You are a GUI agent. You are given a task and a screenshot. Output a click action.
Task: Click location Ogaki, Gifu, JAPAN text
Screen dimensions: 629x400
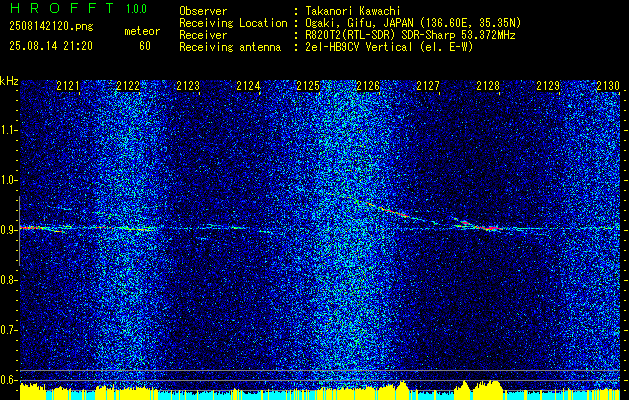413,23
